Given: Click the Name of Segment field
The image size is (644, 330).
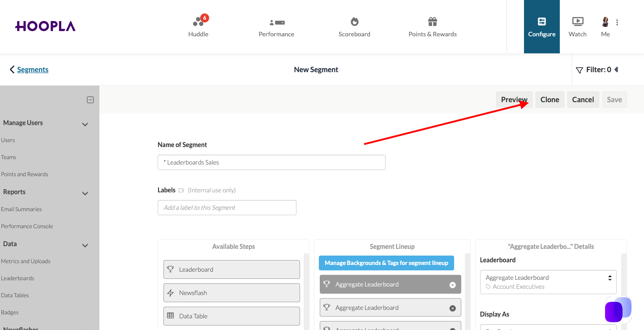Looking at the screenshot, I should [271, 162].
